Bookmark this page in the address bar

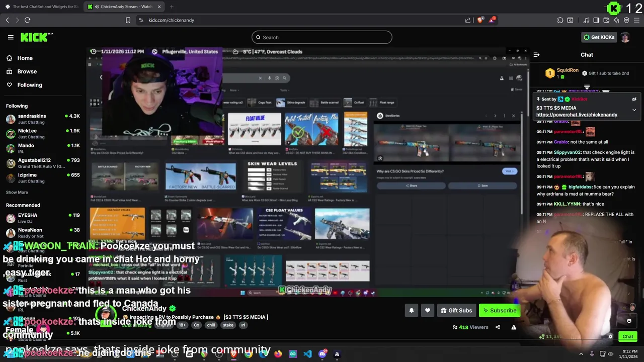[128, 20]
